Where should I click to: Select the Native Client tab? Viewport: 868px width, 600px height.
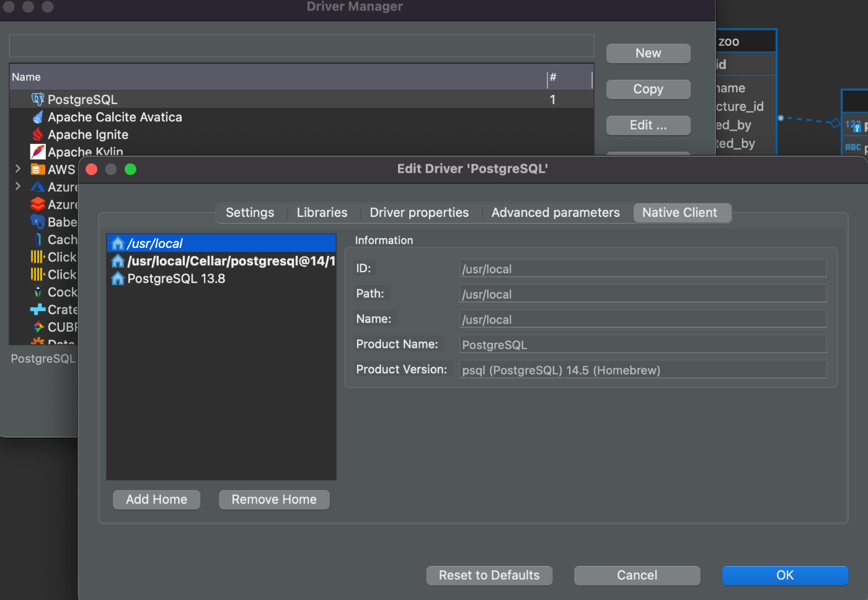(681, 213)
